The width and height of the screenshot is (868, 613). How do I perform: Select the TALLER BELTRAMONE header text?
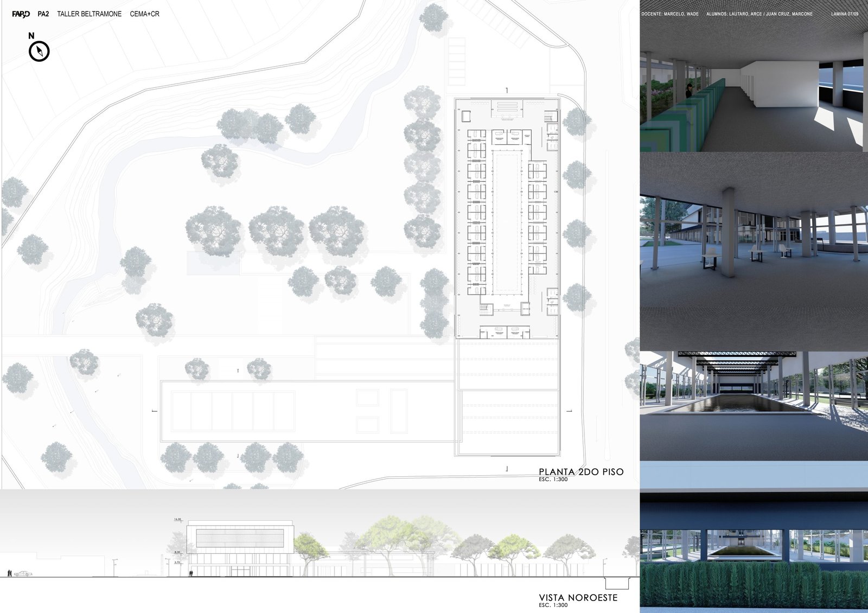90,14
